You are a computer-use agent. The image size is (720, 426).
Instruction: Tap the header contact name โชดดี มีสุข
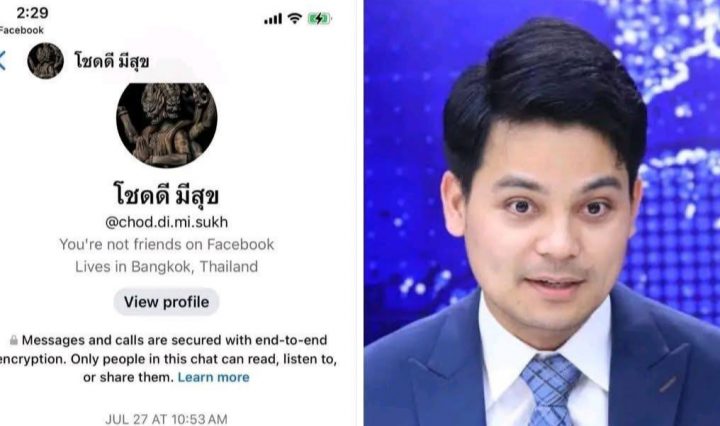coord(112,61)
